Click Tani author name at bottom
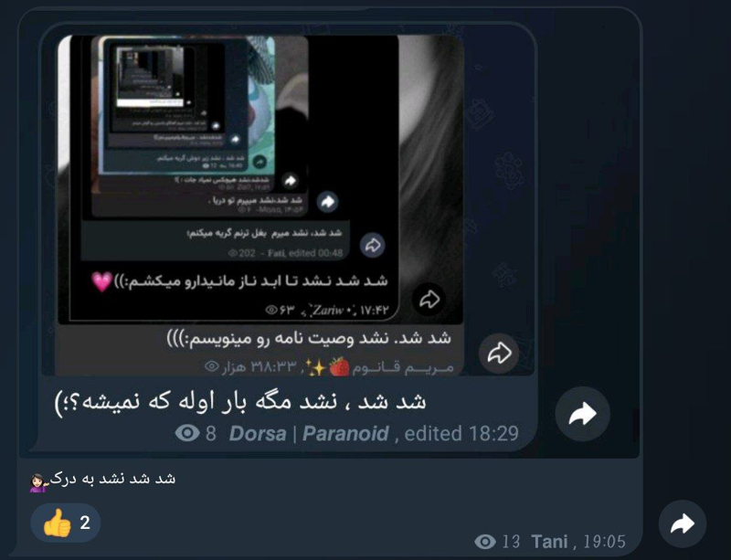Viewport: 731px width, 560px height. point(549,542)
